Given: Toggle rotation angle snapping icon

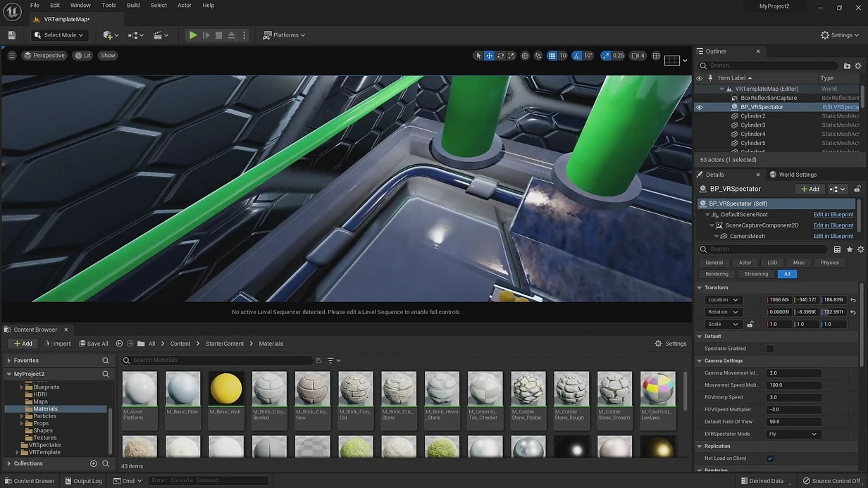Looking at the screenshot, I should [577, 56].
